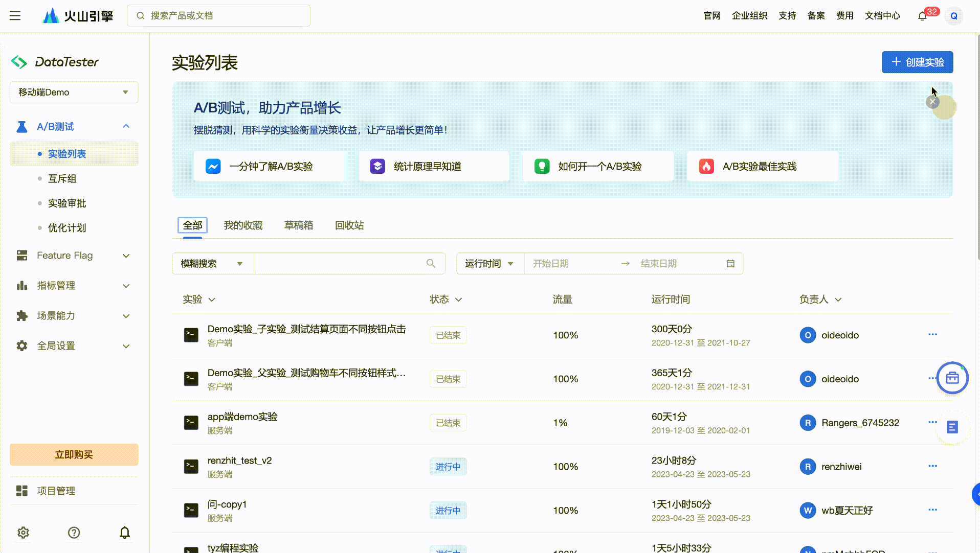Open the 运行时间 filter dropdown
The image size is (980, 553).
coord(489,264)
